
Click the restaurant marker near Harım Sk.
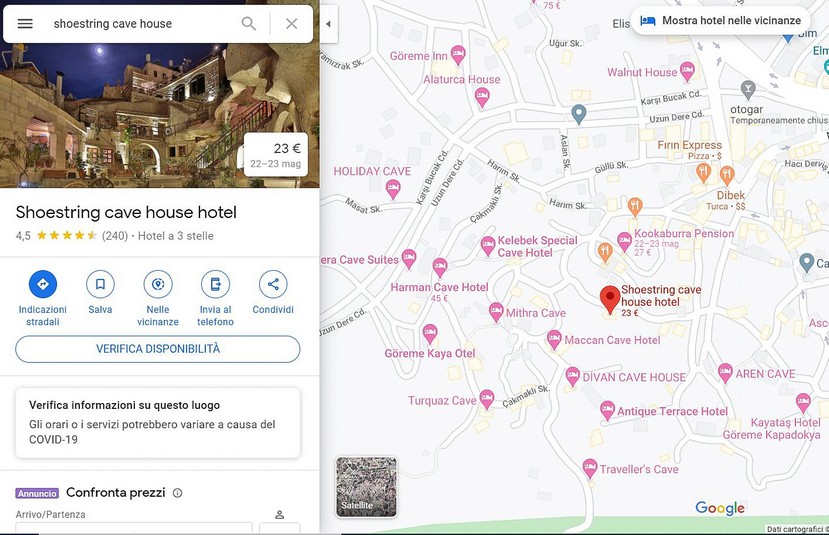pos(635,207)
